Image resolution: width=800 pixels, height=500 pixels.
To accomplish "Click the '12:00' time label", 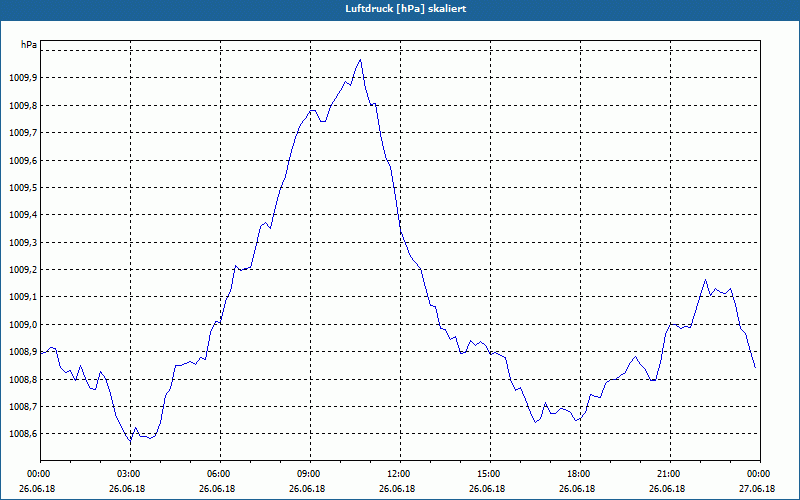I will [x=398, y=474].
